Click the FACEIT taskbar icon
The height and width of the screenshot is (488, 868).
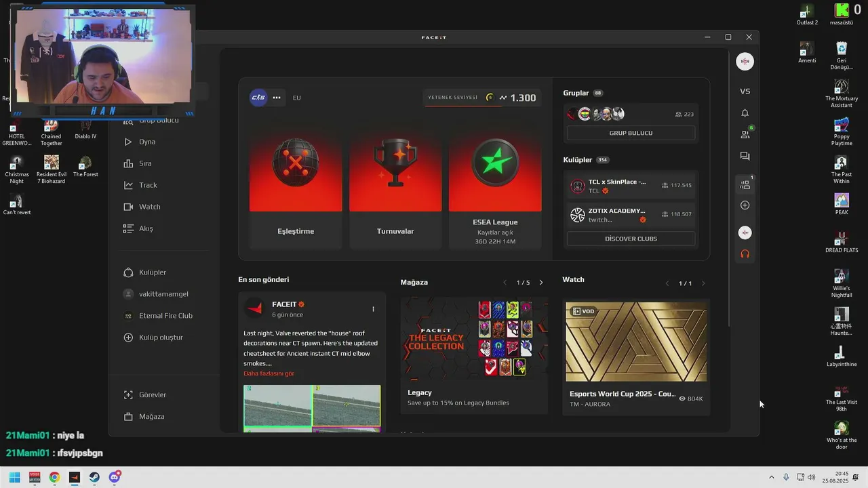coord(75,477)
